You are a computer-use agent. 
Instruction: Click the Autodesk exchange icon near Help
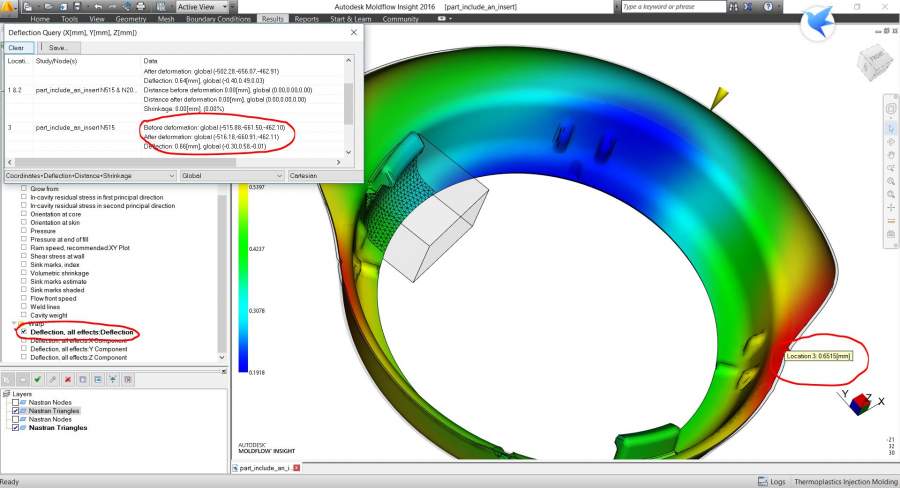coord(748,7)
